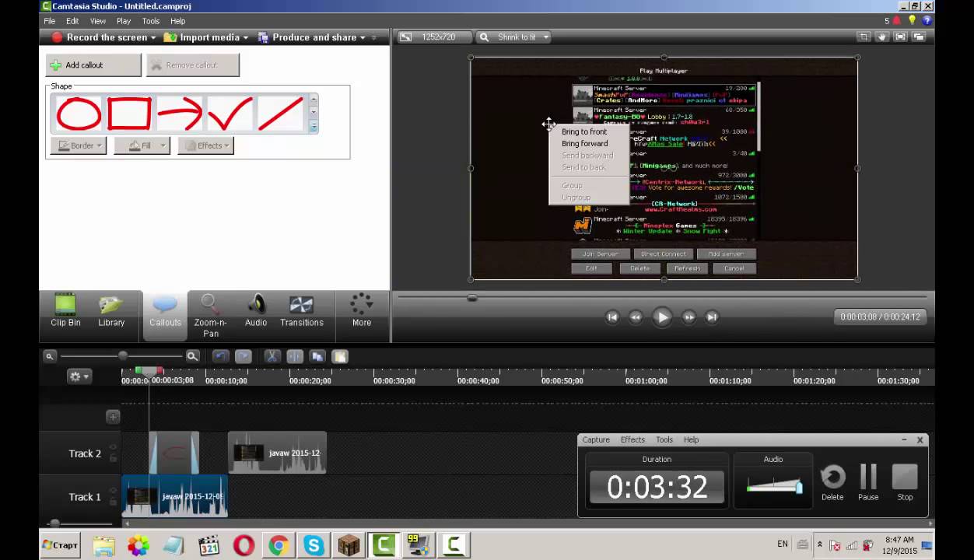Toggle Track 2 lock
The width and height of the screenshot is (974, 560).
(113, 459)
